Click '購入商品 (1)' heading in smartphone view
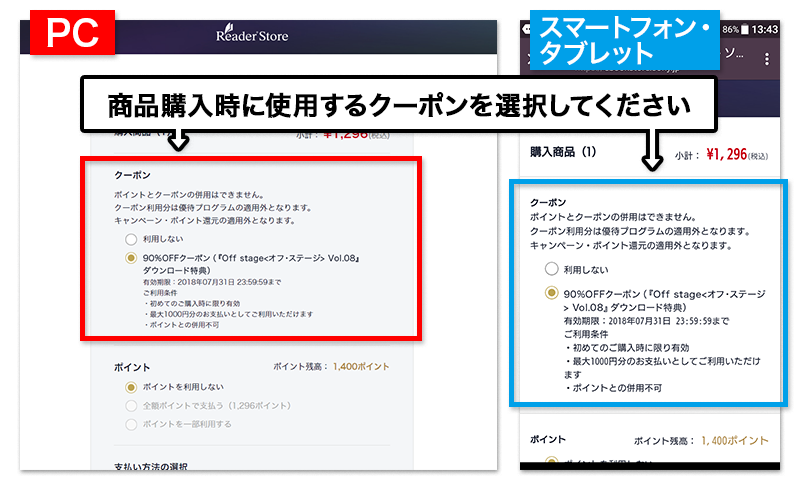The height and width of the screenshot is (480, 800). [x=563, y=152]
